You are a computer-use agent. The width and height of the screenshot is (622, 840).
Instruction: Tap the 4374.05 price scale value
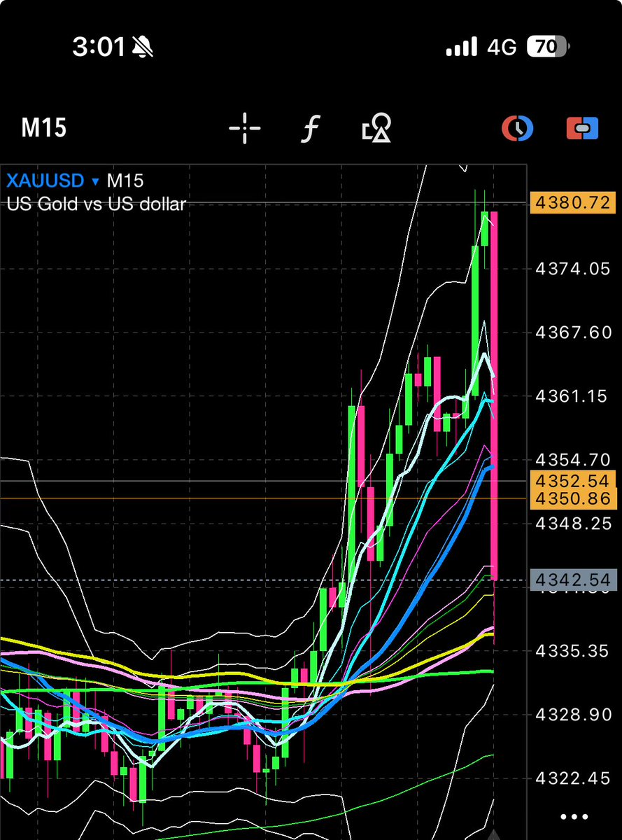click(573, 268)
